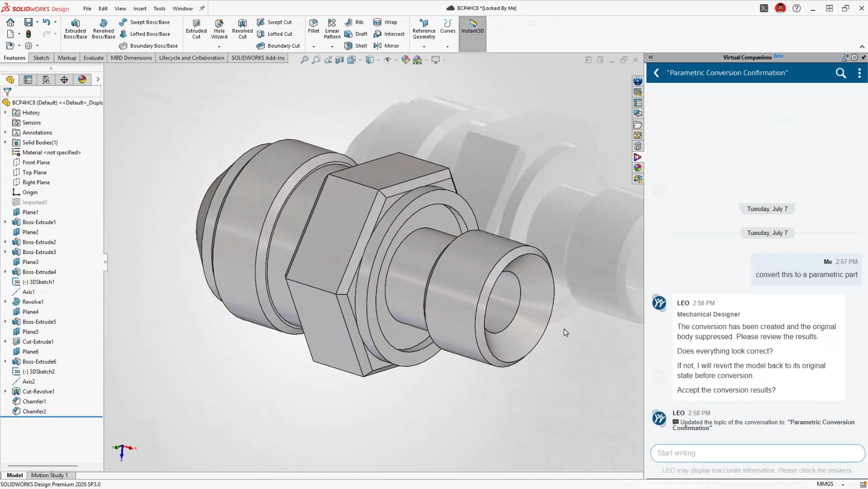The height and width of the screenshot is (489, 868).
Task: Select the Extruded Boss/Base tool
Action: click(75, 29)
